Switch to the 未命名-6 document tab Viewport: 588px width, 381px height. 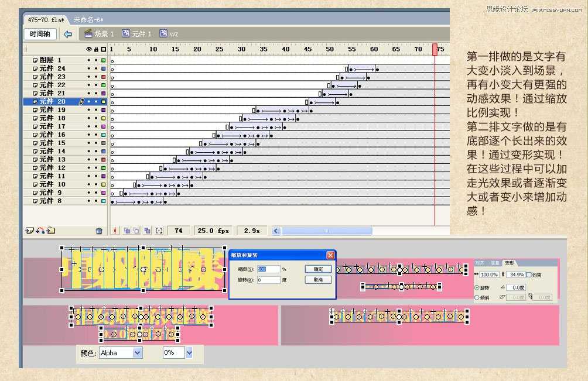(x=88, y=19)
